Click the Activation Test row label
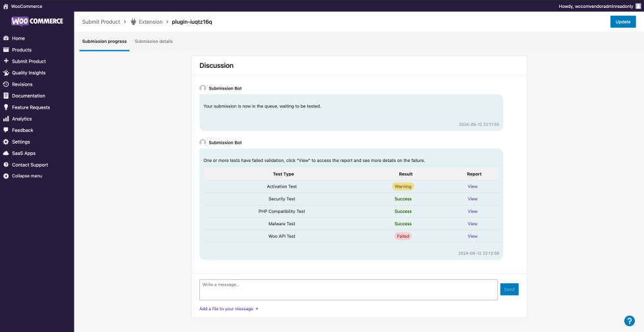 click(x=282, y=186)
